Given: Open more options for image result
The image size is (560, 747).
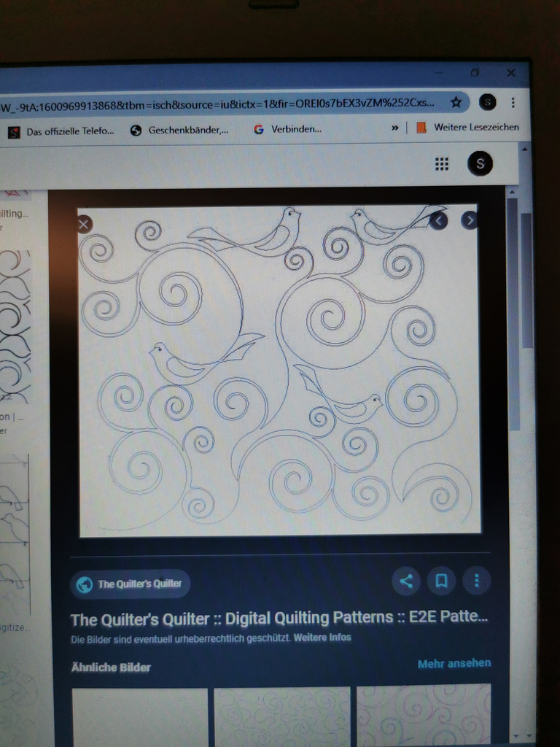Looking at the screenshot, I should [x=476, y=581].
